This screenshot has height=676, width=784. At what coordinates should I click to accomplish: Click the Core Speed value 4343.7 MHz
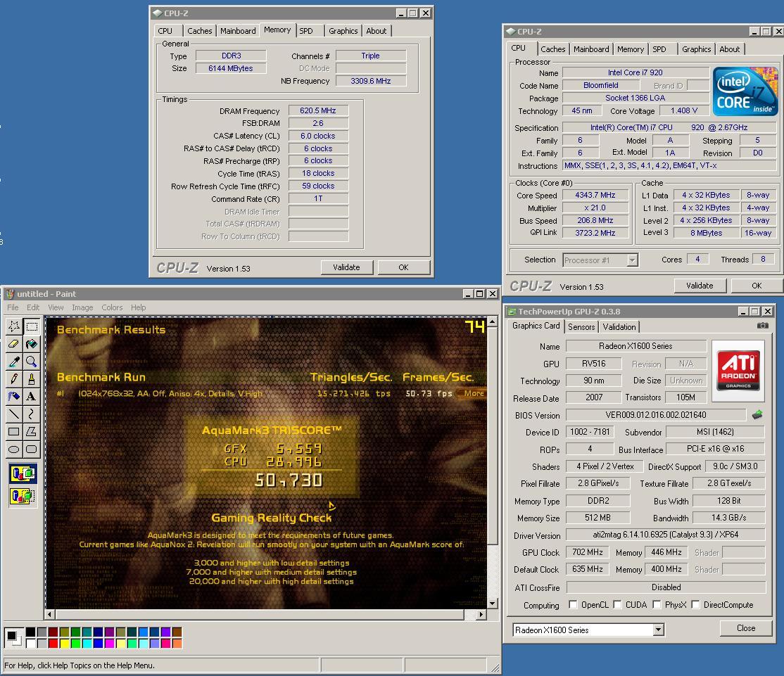click(x=595, y=195)
